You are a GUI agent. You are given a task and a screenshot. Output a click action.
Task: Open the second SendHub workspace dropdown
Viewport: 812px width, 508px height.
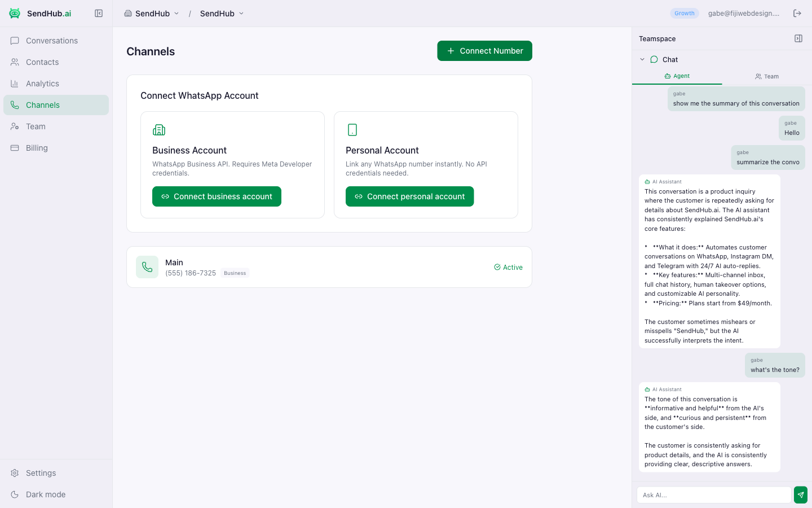222,14
